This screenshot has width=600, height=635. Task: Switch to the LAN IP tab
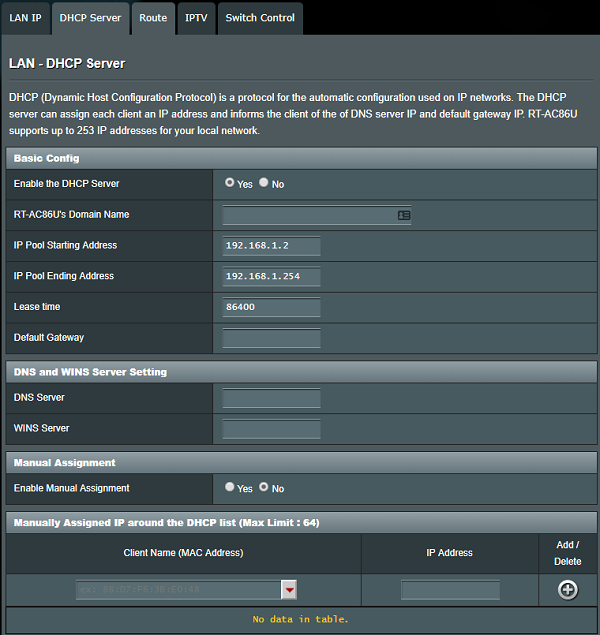coord(25,18)
